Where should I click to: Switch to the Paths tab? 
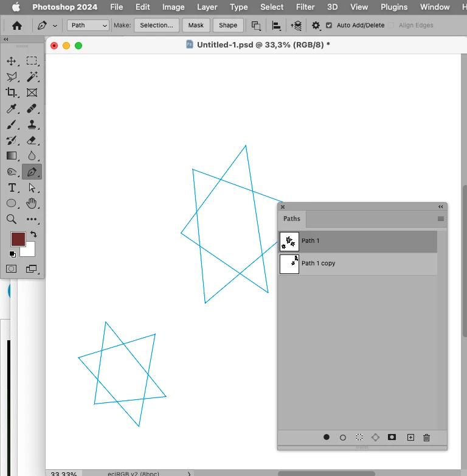(292, 219)
